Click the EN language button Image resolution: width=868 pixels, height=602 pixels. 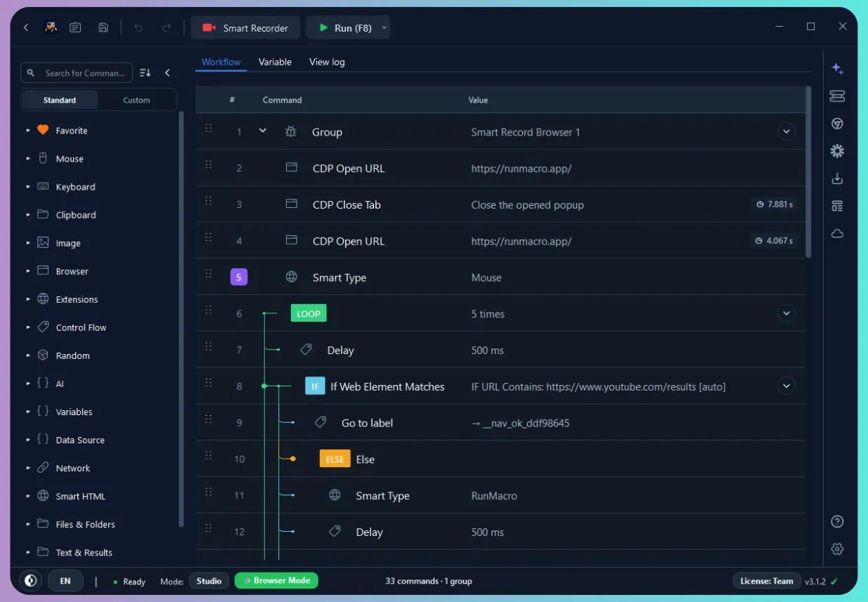click(x=65, y=581)
